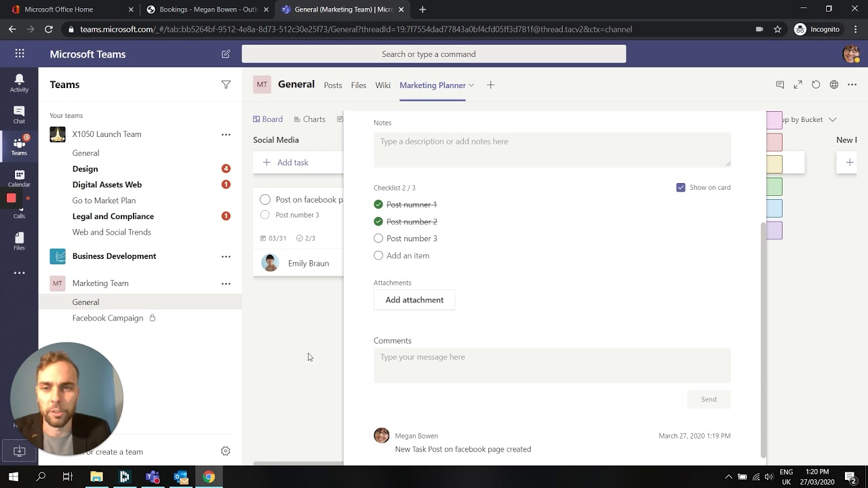Click the Comments message field
The width and height of the screenshot is (868, 488).
(552, 365)
